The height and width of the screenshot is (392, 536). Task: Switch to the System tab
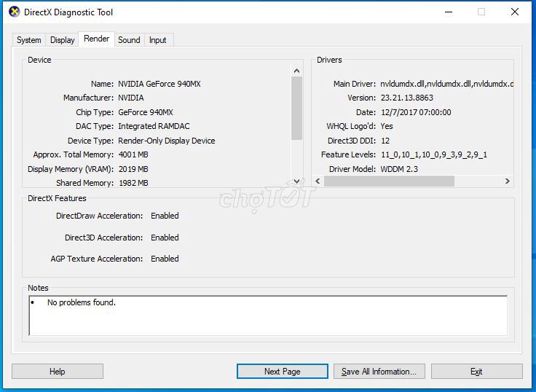pyautogui.click(x=28, y=40)
